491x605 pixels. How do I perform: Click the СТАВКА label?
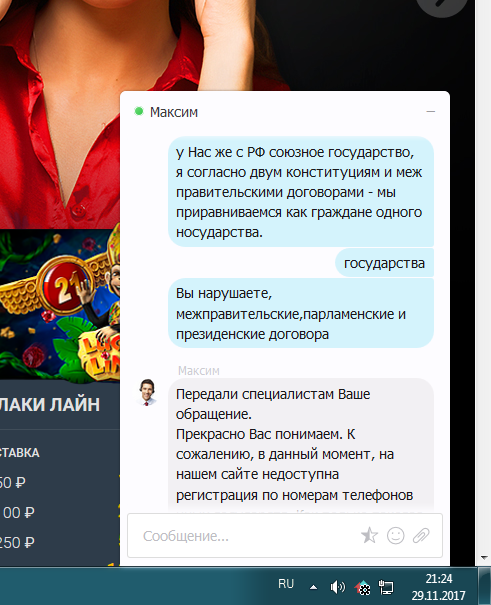point(20,453)
